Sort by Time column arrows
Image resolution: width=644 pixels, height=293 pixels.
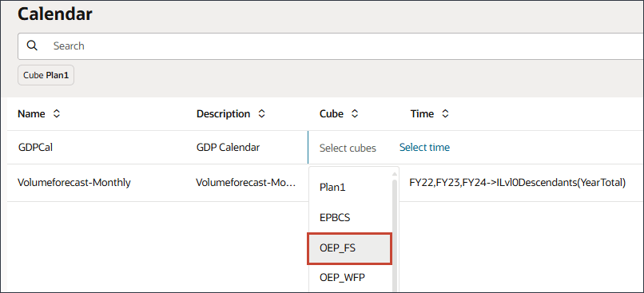coord(445,114)
